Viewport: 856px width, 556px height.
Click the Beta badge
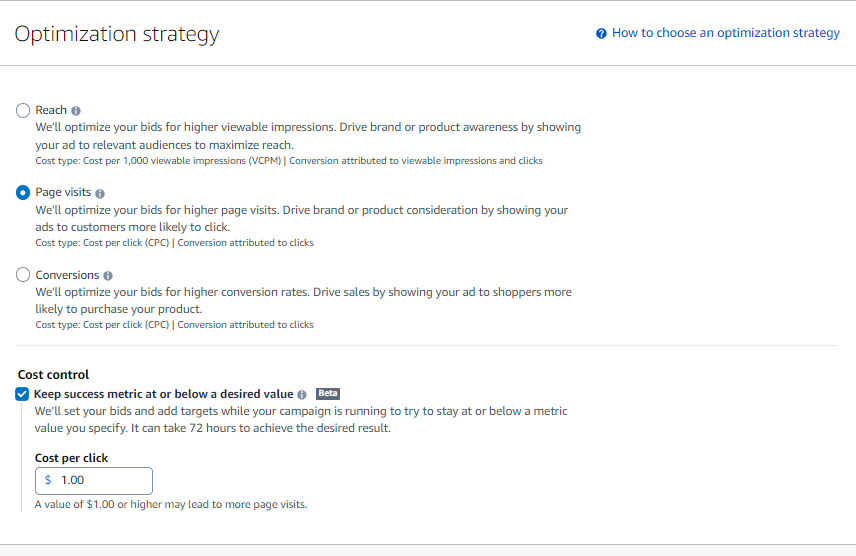point(328,394)
